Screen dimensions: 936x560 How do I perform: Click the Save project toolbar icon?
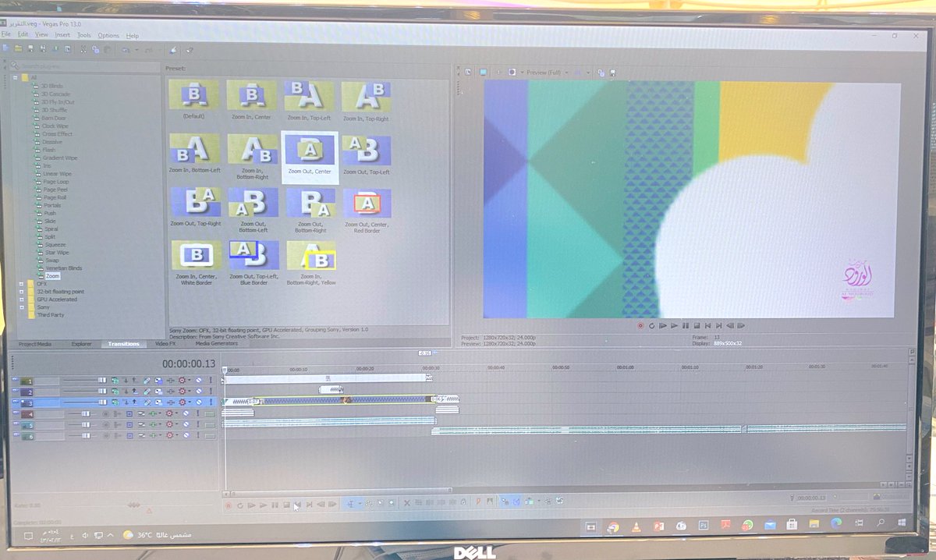(29, 48)
